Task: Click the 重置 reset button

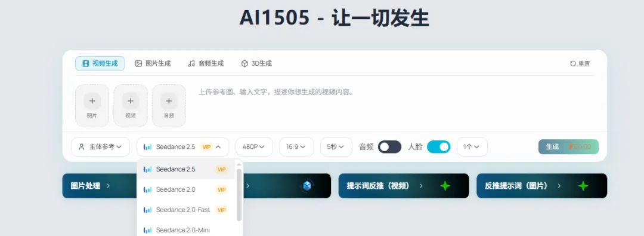Action: (580, 63)
